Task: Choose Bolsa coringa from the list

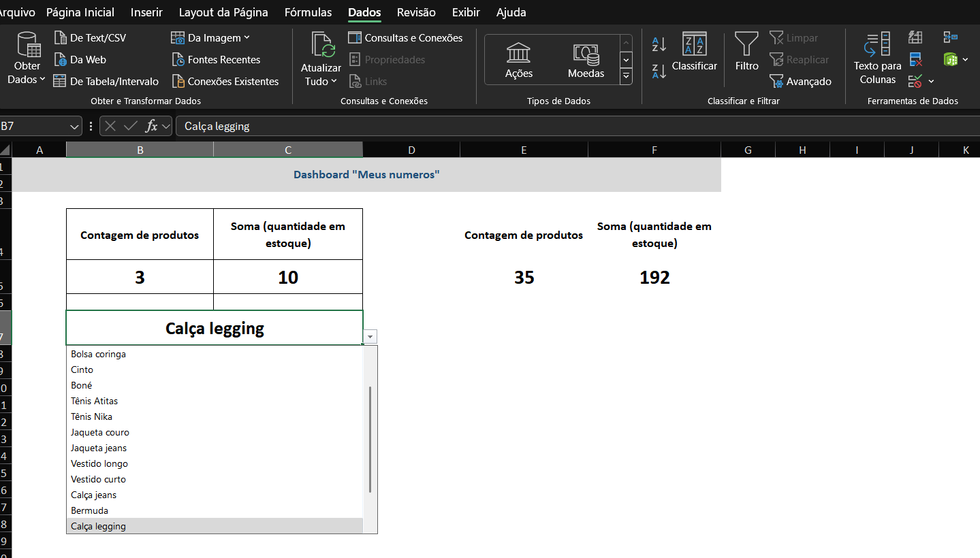Action: point(215,354)
